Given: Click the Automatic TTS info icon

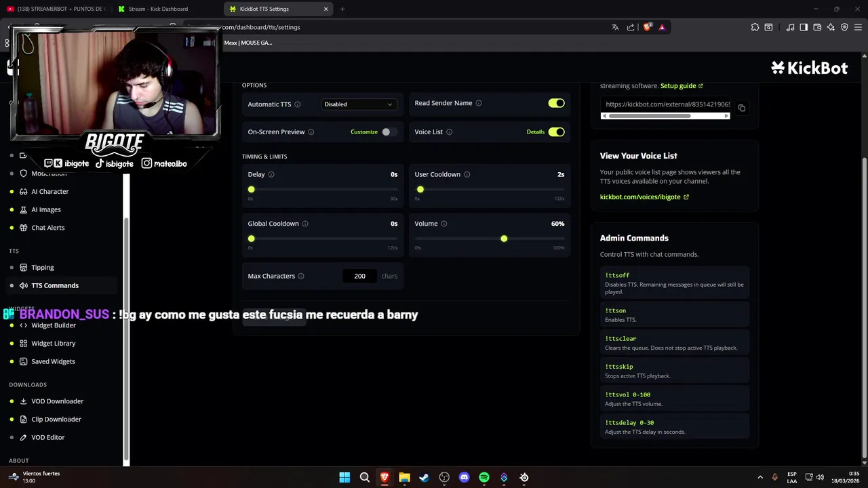Looking at the screenshot, I should [x=297, y=104].
